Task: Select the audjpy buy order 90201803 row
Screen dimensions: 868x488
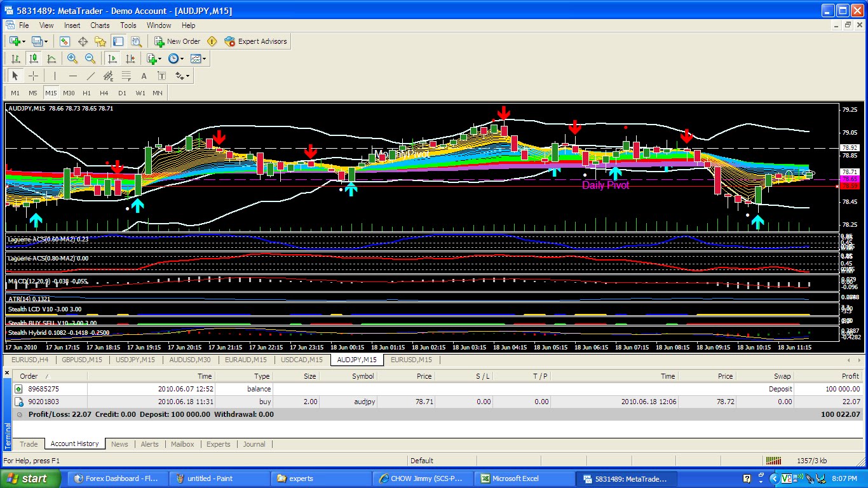Action: point(437,402)
